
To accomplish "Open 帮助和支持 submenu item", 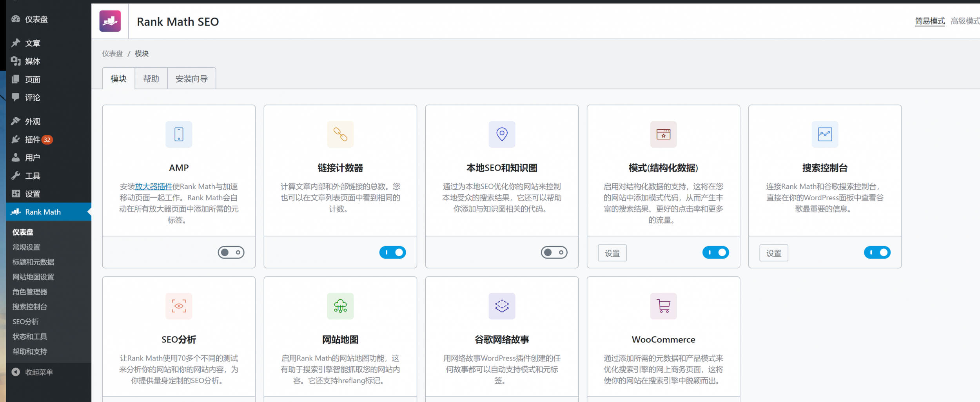I will click(x=30, y=351).
